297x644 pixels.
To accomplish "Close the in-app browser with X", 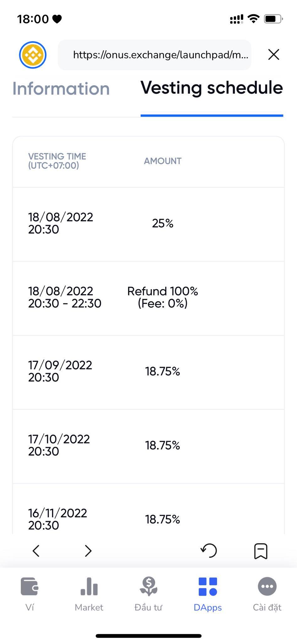I will (273, 55).
